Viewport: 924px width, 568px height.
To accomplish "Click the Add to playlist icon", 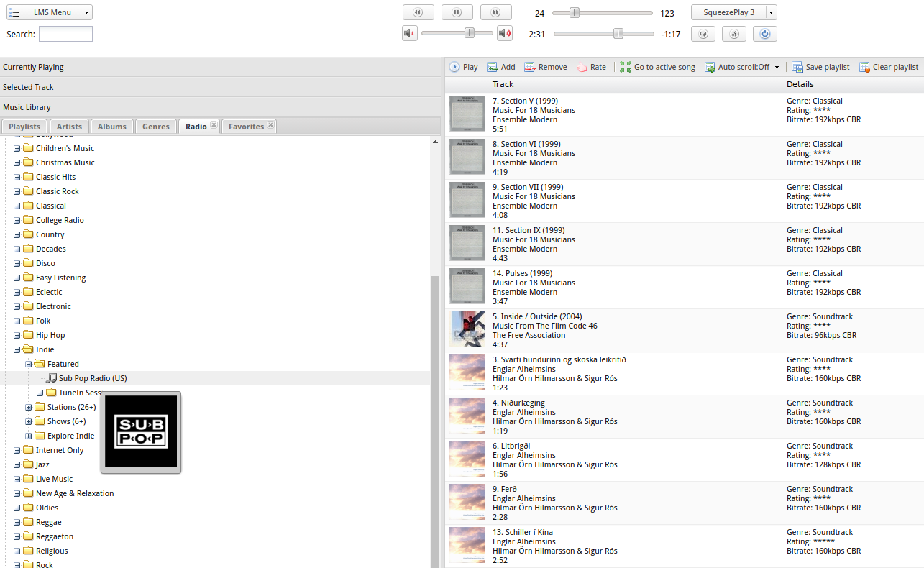I will [x=493, y=67].
